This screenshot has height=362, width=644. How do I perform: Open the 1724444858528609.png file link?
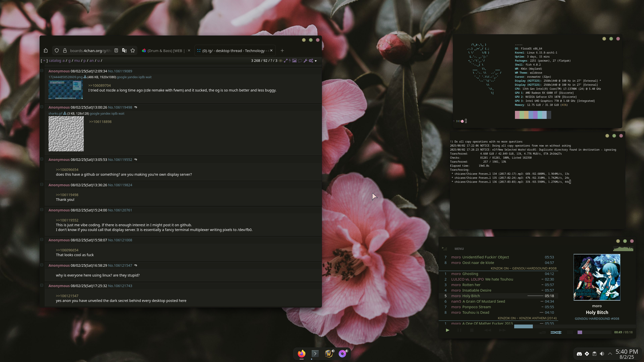[65, 77]
